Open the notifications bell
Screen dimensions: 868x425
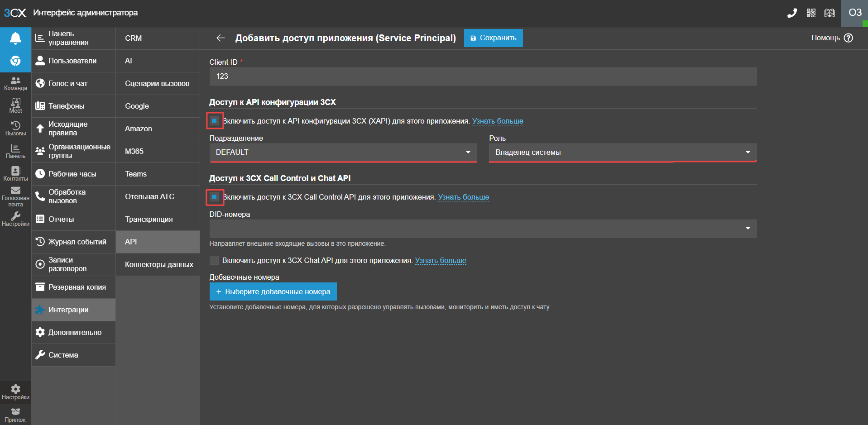click(x=15, y=38)
